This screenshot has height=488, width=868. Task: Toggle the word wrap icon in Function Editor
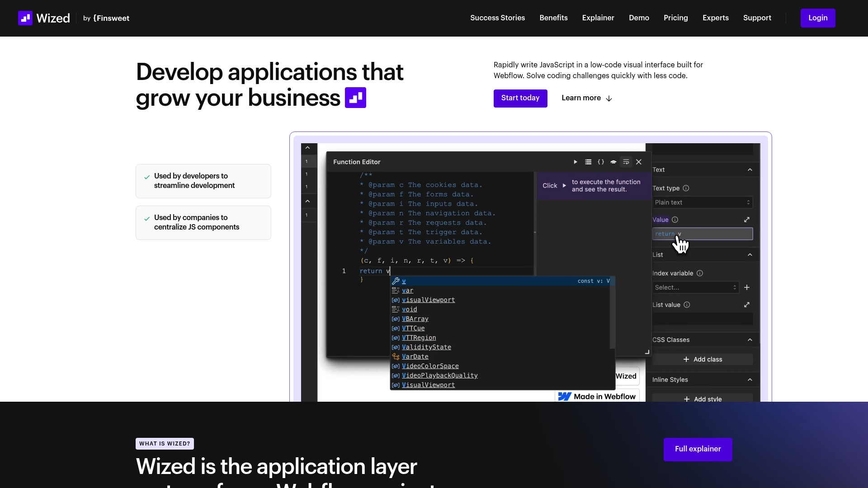click(626, 162)
